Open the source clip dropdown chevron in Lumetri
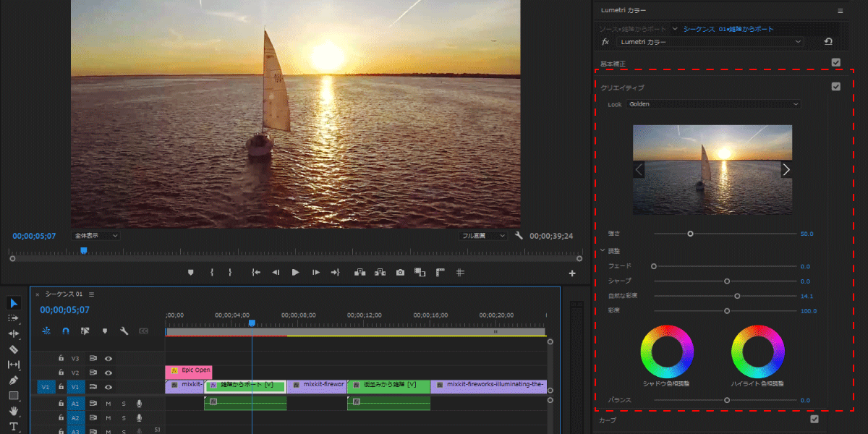868x434 pixels. pos(675,29)
